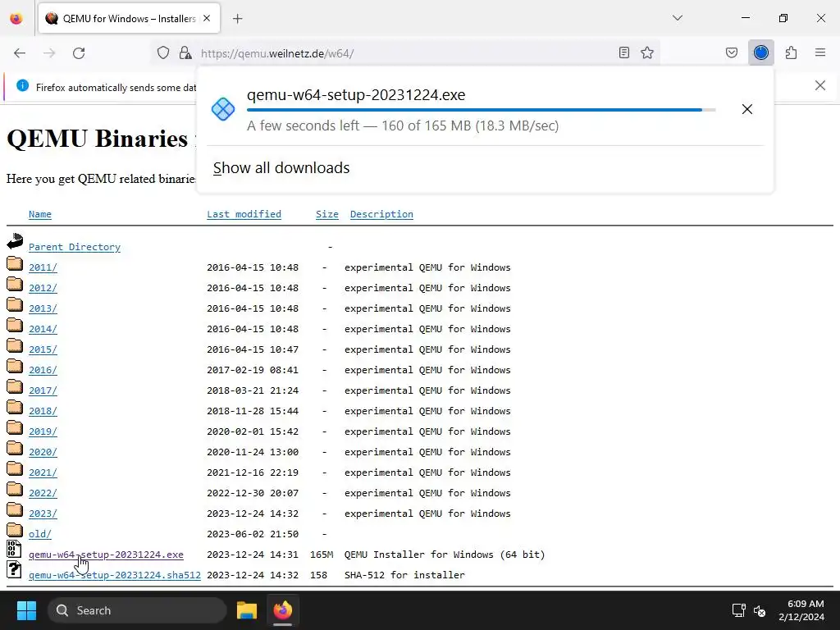Open the 2013/ folder link
The height and width of the screenshot is (630, 840).
[x=43, y=308]
